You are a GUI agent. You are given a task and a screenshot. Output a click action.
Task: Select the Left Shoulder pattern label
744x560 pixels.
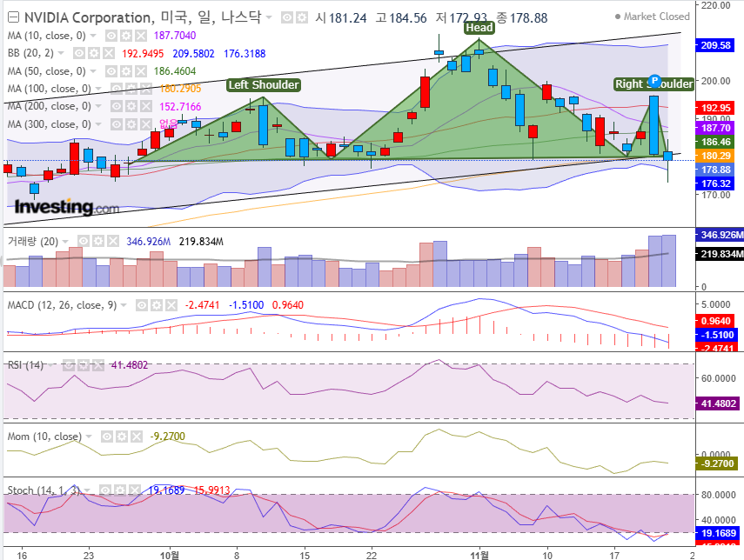click(264, 85)
